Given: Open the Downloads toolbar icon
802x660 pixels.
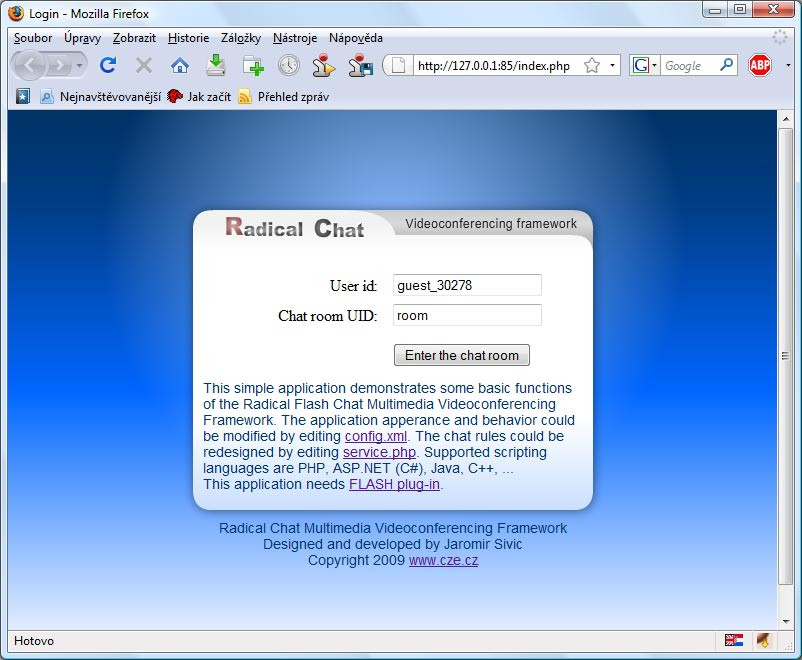Looking at the screenshot, I should (216, 65).
